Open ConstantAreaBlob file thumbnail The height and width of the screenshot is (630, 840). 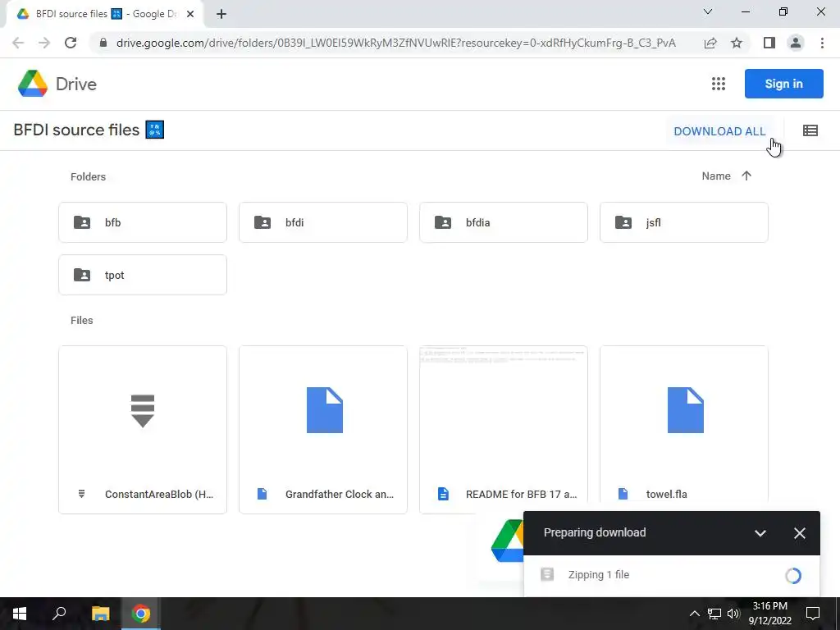(143, 410)
